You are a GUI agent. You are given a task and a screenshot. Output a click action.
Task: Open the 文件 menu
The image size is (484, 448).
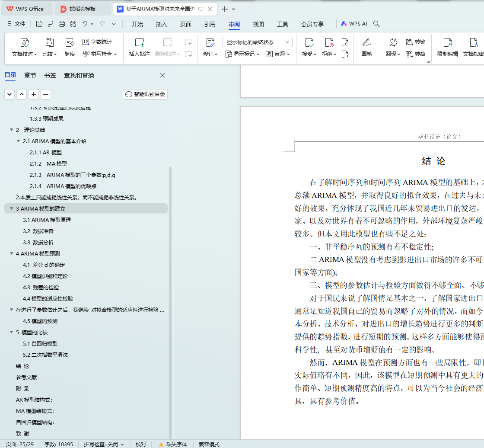tap(16, 24)
